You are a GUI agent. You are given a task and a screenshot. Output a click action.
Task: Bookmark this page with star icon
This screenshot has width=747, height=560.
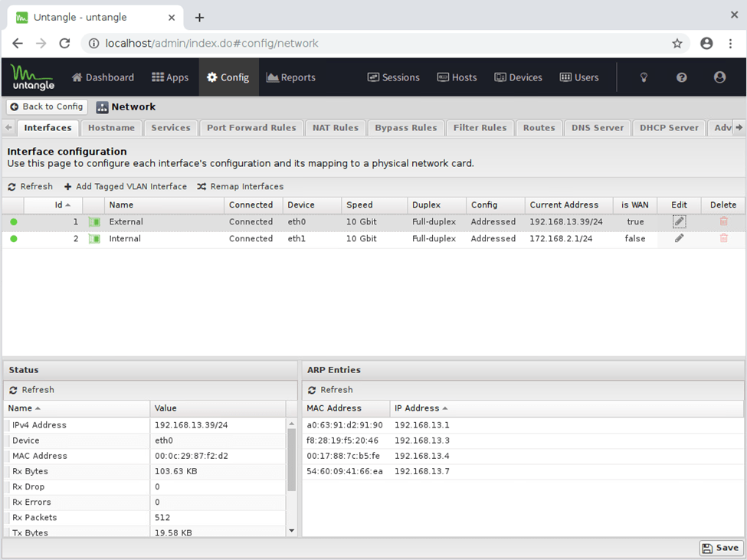pos(677,44)
